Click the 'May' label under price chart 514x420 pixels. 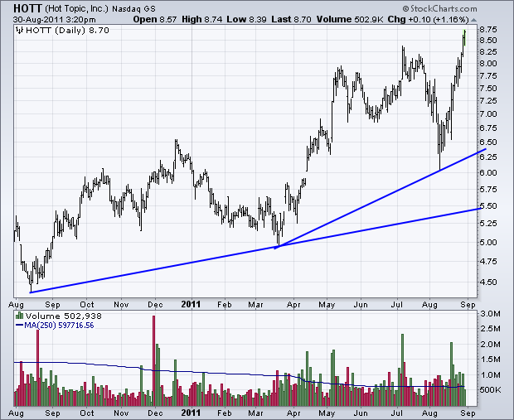pyautogui.click(x=327, y=305)
